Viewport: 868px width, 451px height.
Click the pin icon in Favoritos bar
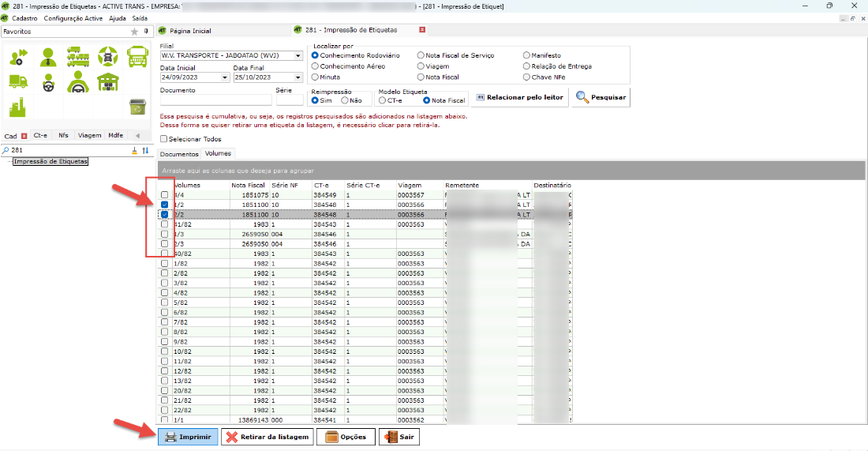click(146, 32)
